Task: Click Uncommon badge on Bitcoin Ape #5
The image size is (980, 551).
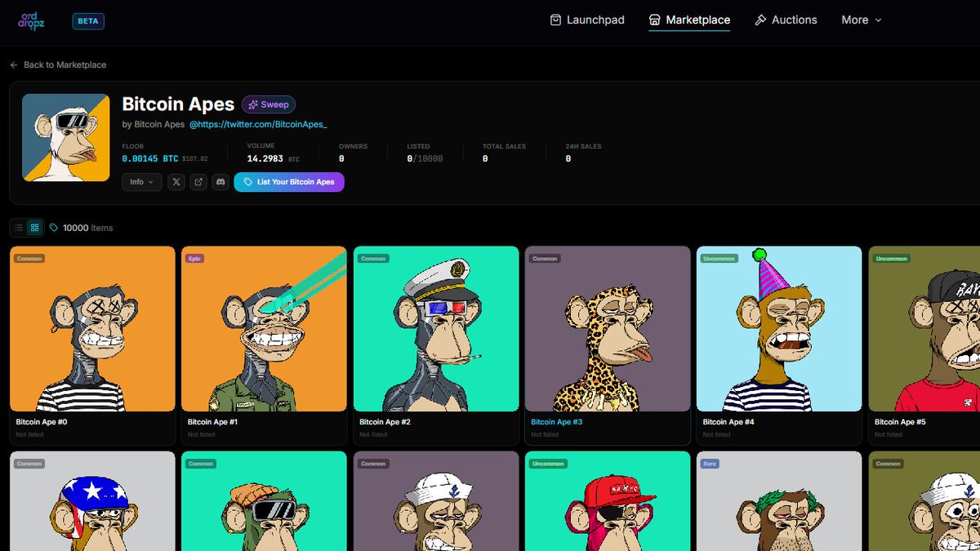Action: pyautogui.click(x=892, y=259)
